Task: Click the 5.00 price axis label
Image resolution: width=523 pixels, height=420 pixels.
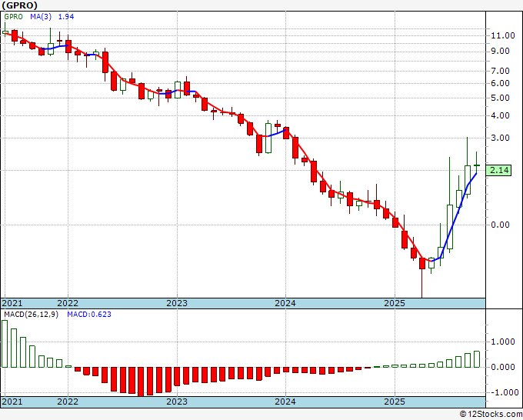Action: (500, 98)
